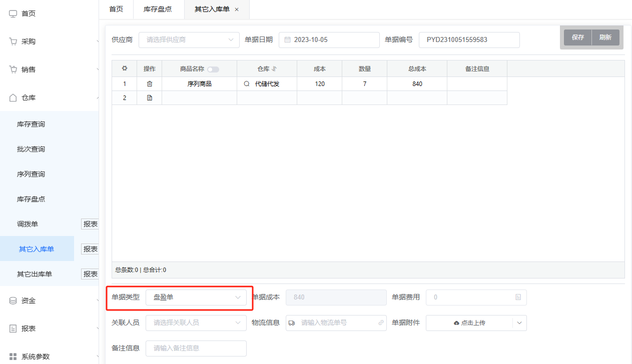The width and height of the screenshot is (632, 364).
Task: Click the gear settings icon in table header
Action: [125, 68]
